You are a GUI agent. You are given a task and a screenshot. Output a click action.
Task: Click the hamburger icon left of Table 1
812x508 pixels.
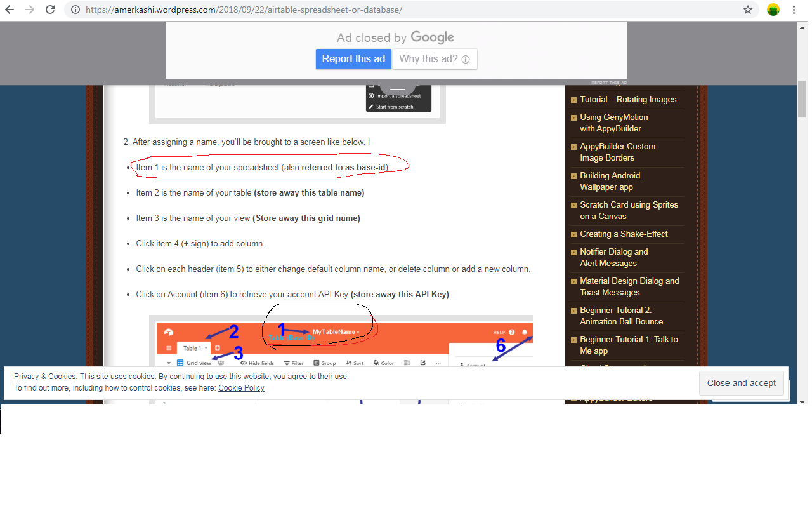point(169,348)
